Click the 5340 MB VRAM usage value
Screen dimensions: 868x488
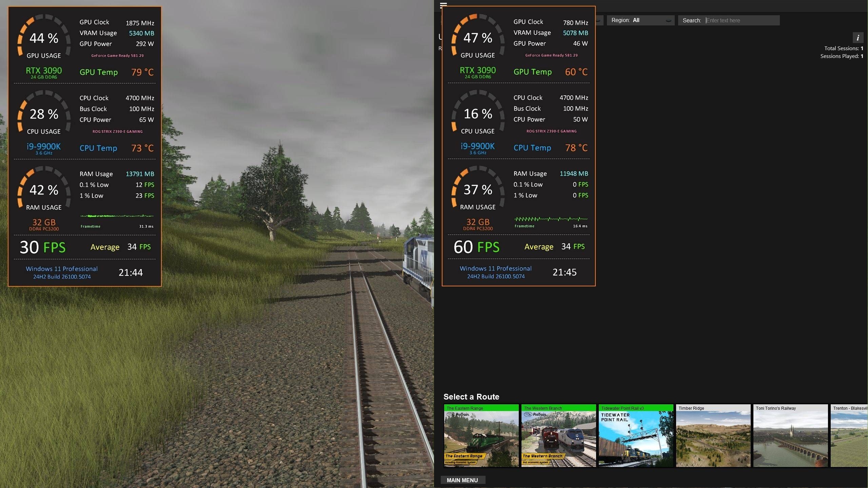click(141, 33)
